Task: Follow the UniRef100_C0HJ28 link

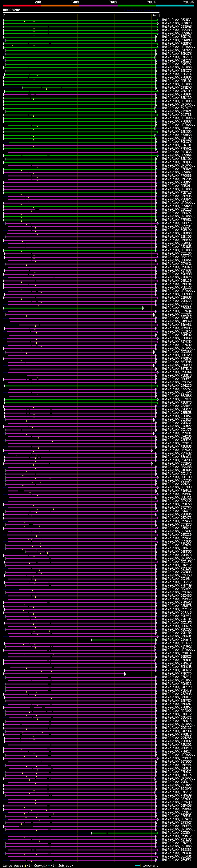Action: [177, 355]
